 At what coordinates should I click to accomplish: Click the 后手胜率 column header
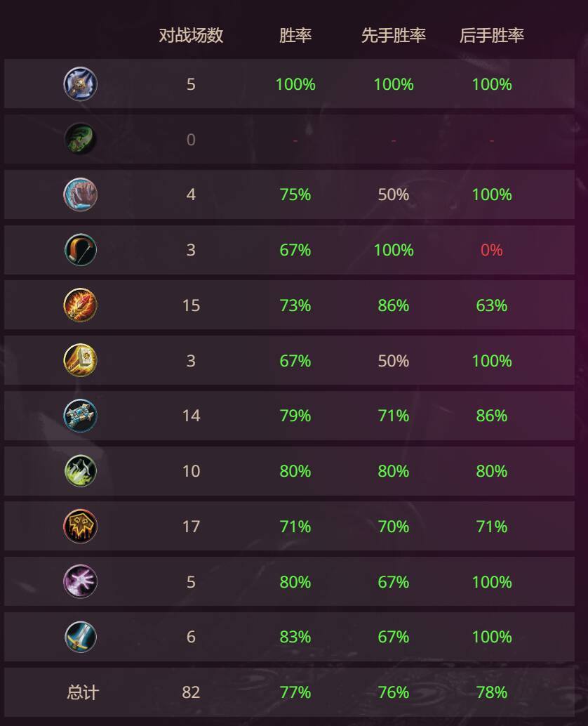492,35
